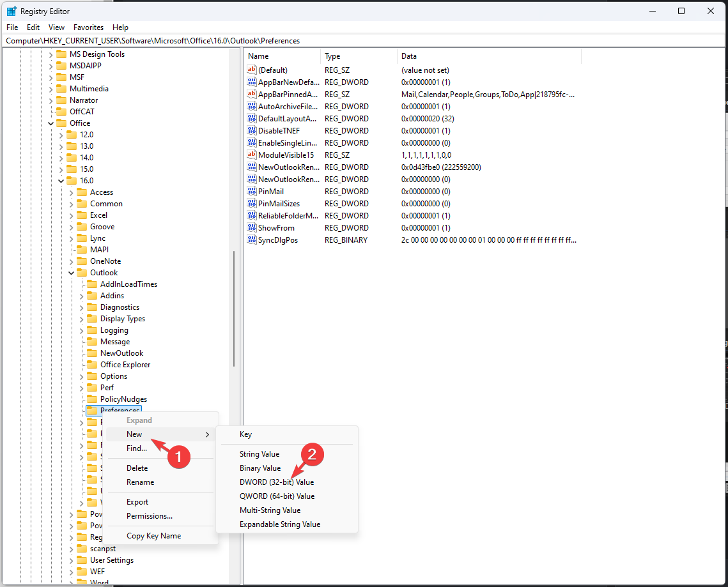Open the Favorites menu
Viewport: 728px width, 587px height.
88,27
